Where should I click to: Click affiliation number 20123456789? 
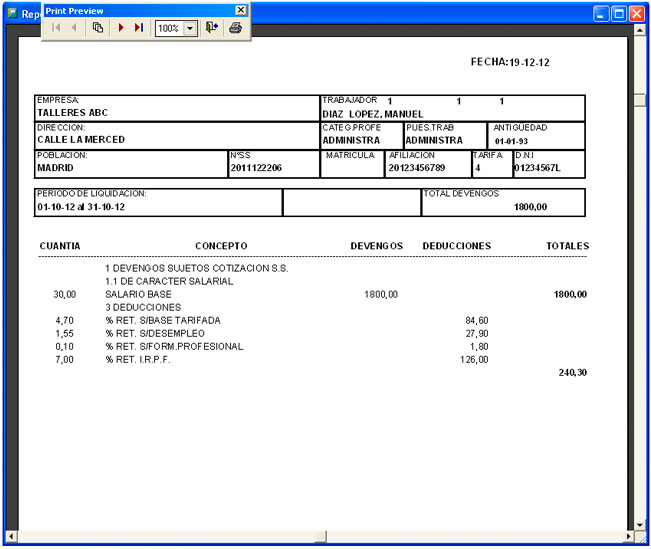tap(416, 168)
